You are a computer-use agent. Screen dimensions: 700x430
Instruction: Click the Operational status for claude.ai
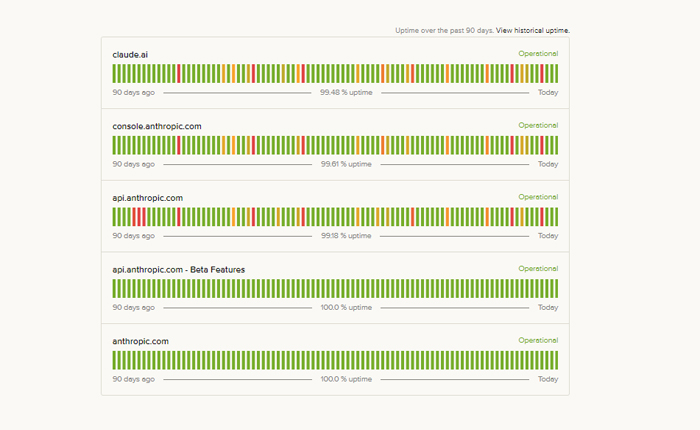(538, 54)
